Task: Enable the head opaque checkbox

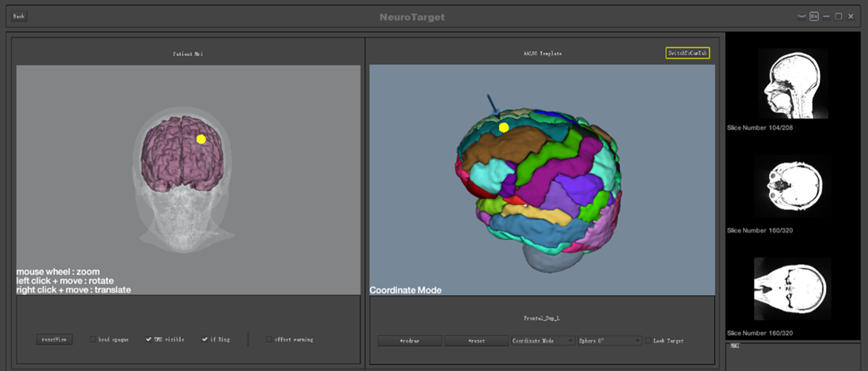Action: click(x=93, y=340)
